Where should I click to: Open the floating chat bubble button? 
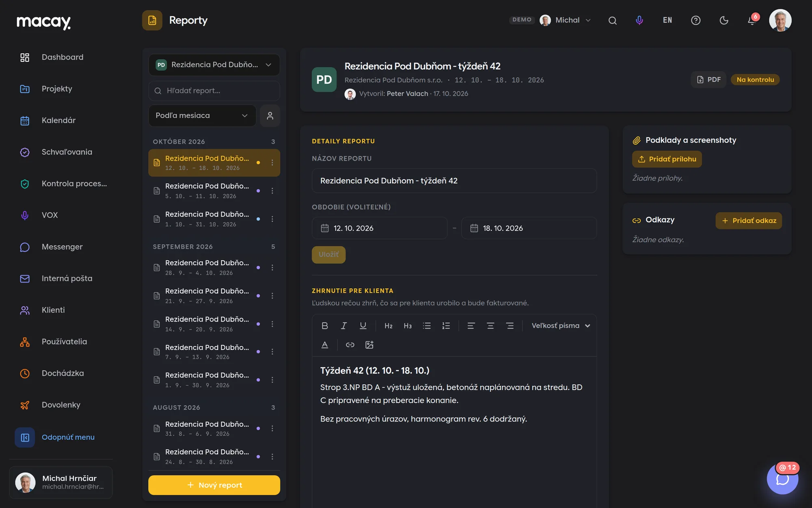point(782,479)
